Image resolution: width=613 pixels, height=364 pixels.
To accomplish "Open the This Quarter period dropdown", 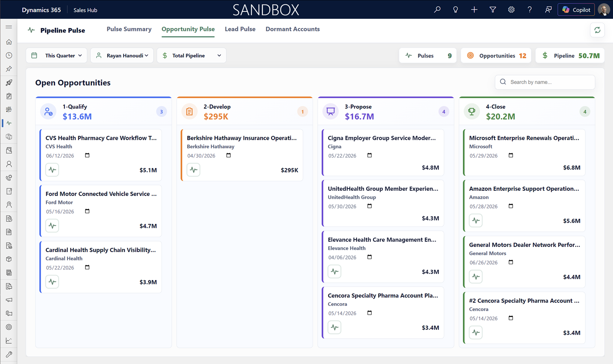I will click(57, 56).
